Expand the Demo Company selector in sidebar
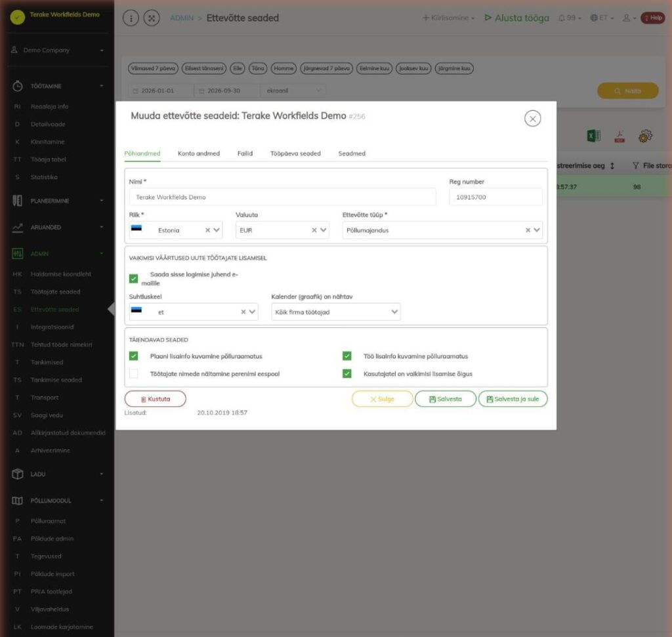Screen dimensions: 672x637 click(58, 50)
